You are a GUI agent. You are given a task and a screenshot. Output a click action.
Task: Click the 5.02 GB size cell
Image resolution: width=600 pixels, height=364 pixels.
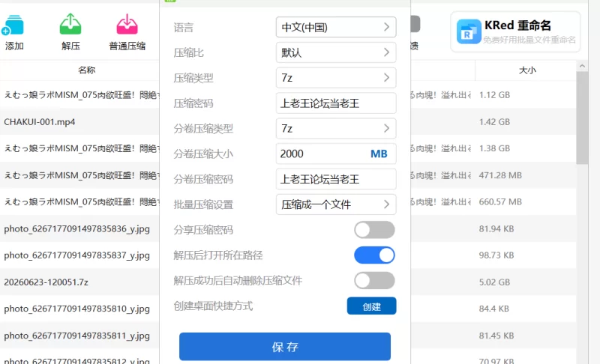pyautogui.click(x=494, y=282)
